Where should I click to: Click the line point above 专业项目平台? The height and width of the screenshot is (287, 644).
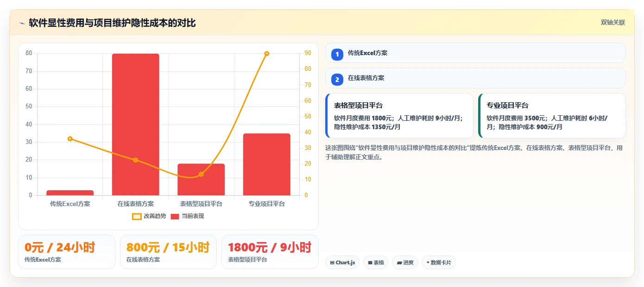tap(267, 54)
